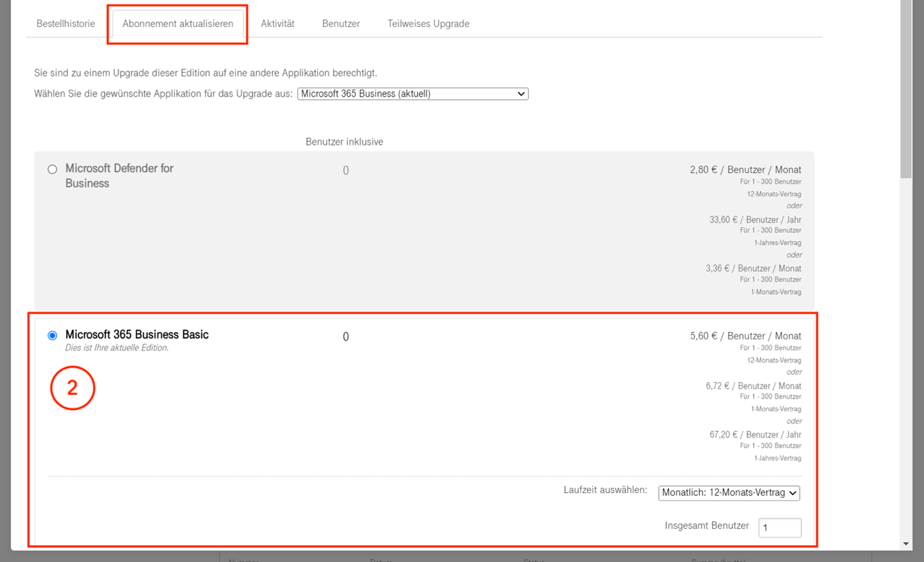This screenshot has height=562, width=924.
Task: Select the Teilweises Upgrade tab
Action: click(428, 24)
